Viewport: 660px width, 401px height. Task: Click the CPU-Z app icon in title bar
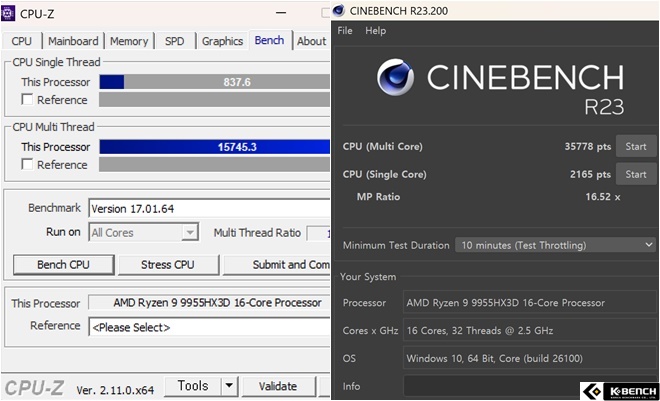click(x=8, y=13)
